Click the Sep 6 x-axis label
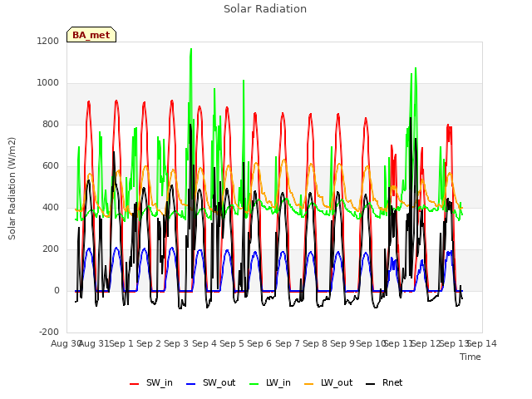The image size is (532, 399). 259,343
